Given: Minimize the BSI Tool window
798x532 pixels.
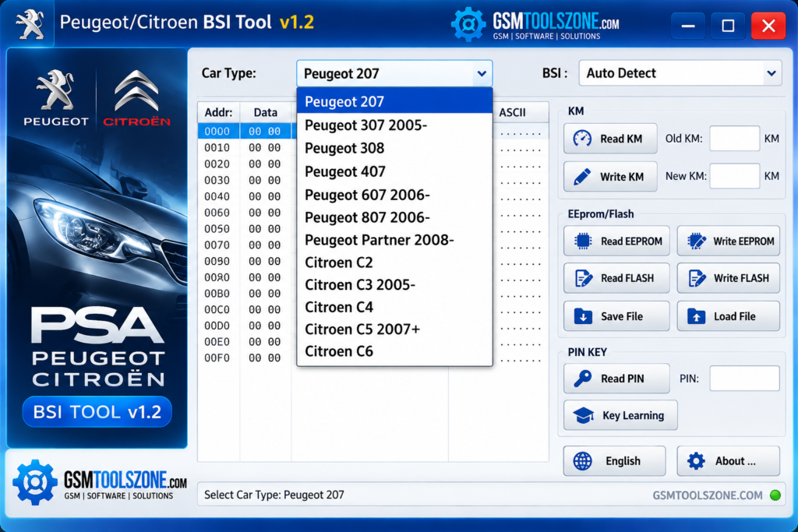Looking at the screenshot, I should click(x=688, y=26).
